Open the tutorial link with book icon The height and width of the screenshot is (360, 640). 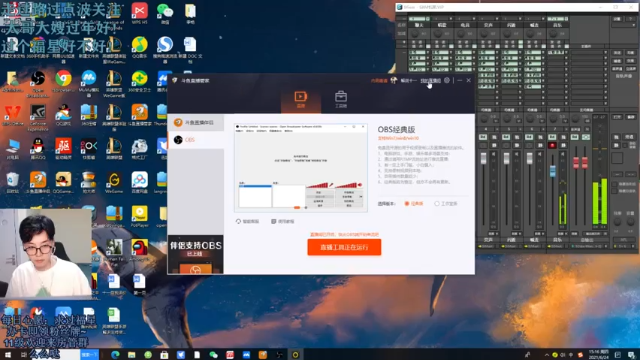[282, 221]
